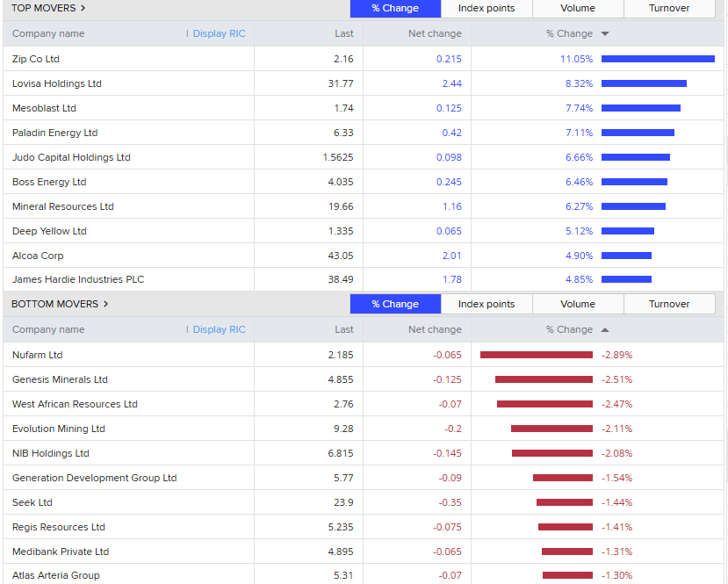Screen dimensions: 728x584
Task: Select Atlas Arteria Group company name
Action: coord(55,575)
